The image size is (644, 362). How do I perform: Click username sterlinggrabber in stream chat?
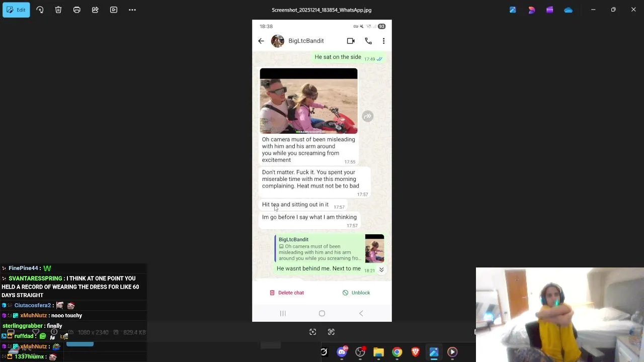(x=23, y=326)
